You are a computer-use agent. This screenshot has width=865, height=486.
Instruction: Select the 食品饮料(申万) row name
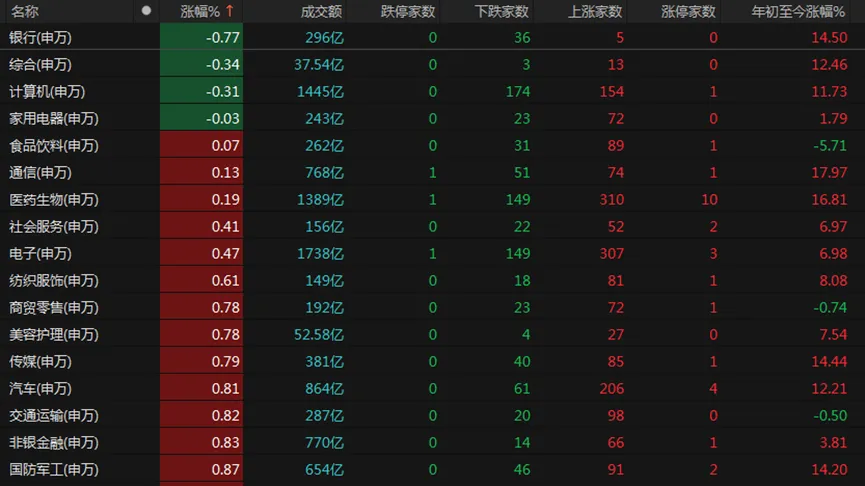click(x=54, y=146)
